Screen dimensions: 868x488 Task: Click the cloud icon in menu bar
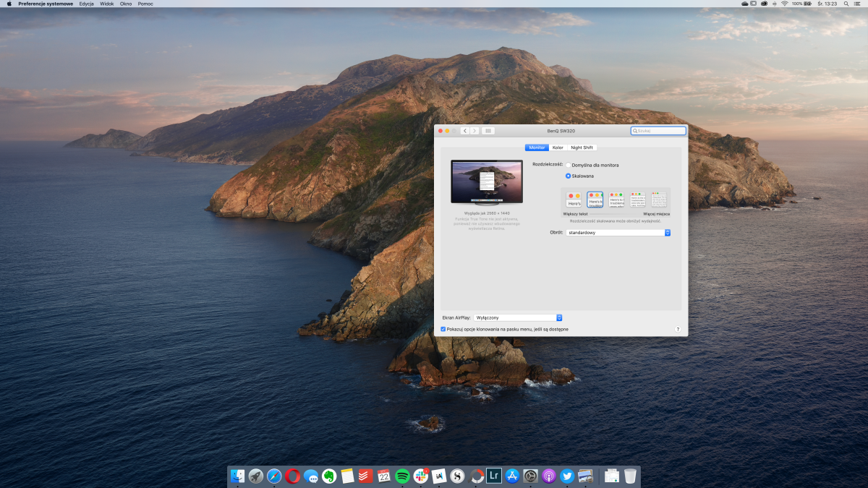tap(745, 4)
